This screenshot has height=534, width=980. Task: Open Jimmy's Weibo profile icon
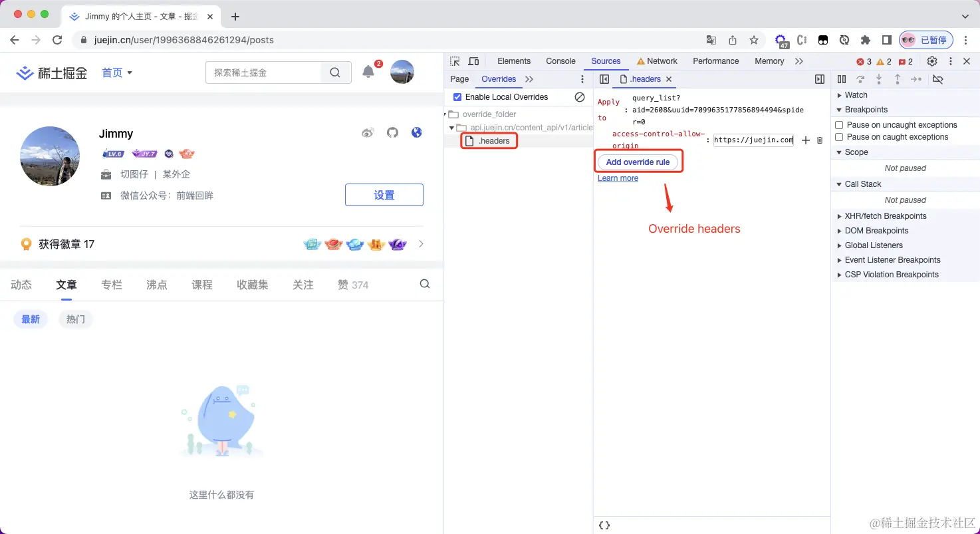368,133
